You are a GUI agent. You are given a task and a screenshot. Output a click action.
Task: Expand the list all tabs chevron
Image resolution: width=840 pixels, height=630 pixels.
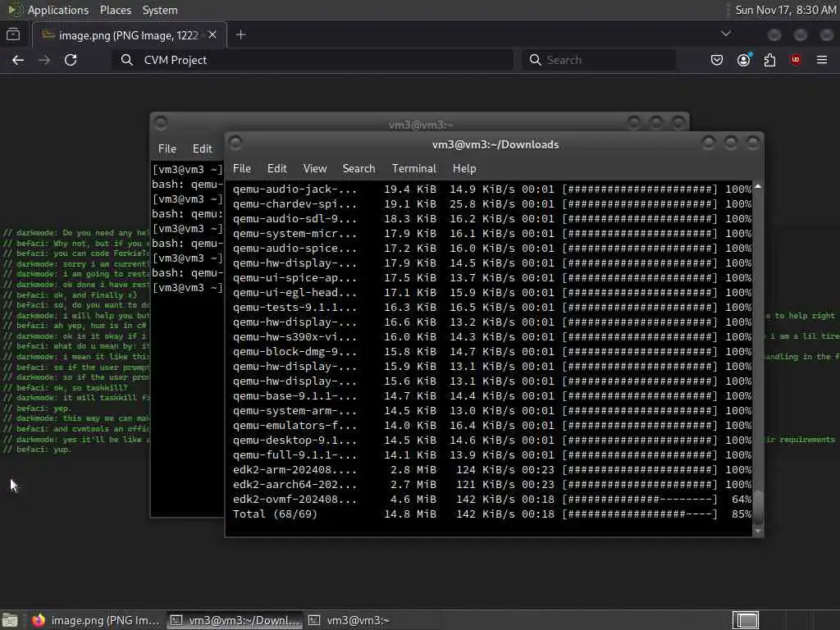(726, 34)
